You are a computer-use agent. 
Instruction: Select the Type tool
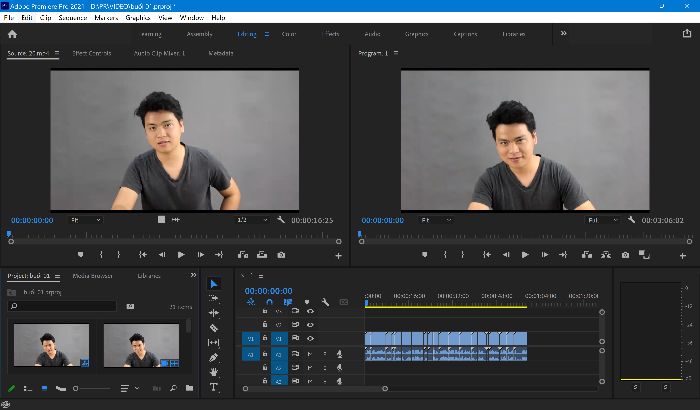(214, 387)
